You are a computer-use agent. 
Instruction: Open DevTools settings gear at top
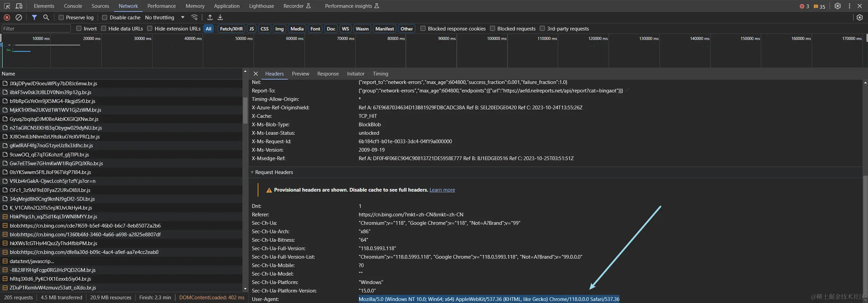click(837, 6)
